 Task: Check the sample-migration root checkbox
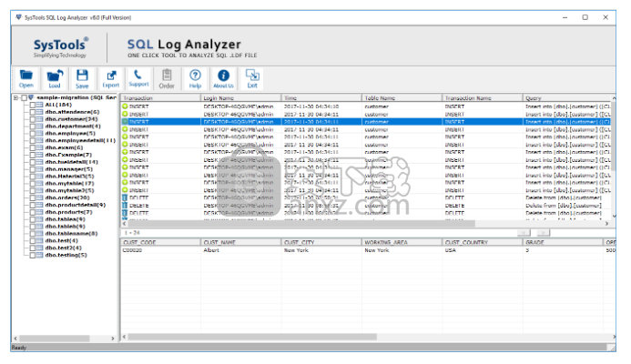pos(25,97)
